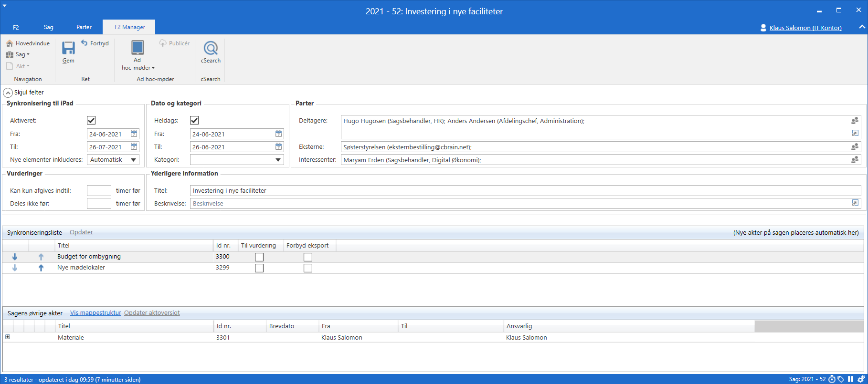Collapse the ribbon with top-right chevron
The width and height of the screenshot is (868, 384).
coord(862,27)
